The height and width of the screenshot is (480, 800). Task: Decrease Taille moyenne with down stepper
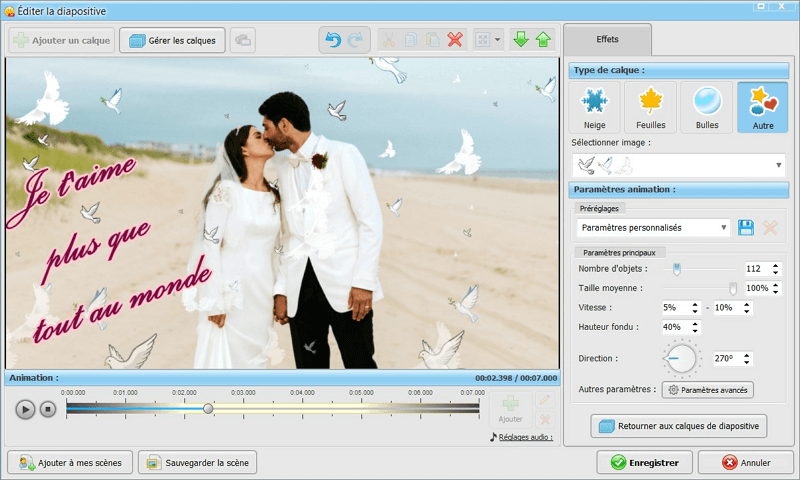[776, 291]
